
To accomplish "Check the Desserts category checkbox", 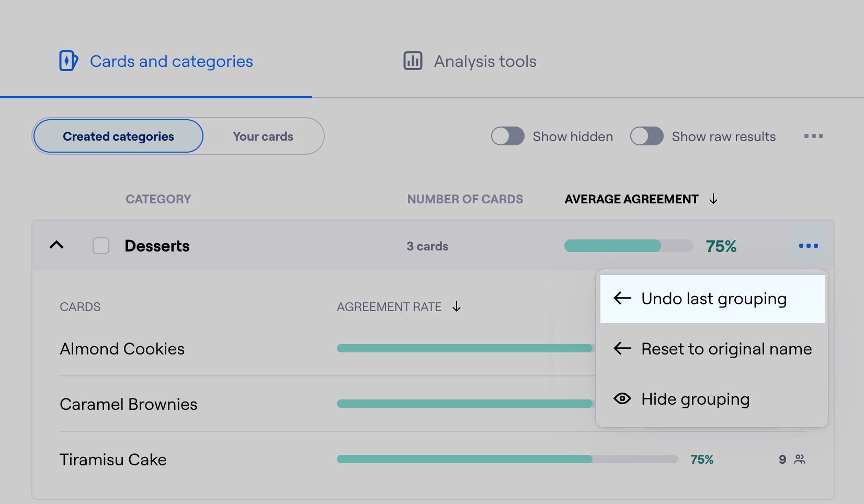I will coord(101,246).
